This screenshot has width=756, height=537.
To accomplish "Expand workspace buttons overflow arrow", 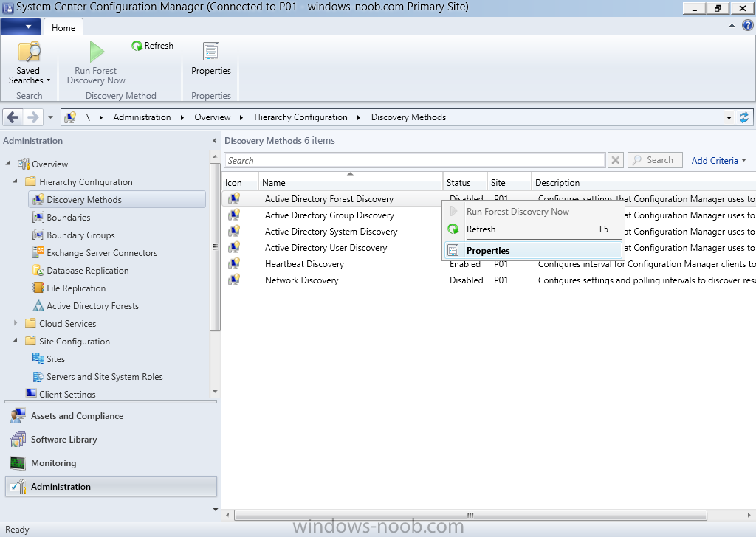I will pos(215,509).
